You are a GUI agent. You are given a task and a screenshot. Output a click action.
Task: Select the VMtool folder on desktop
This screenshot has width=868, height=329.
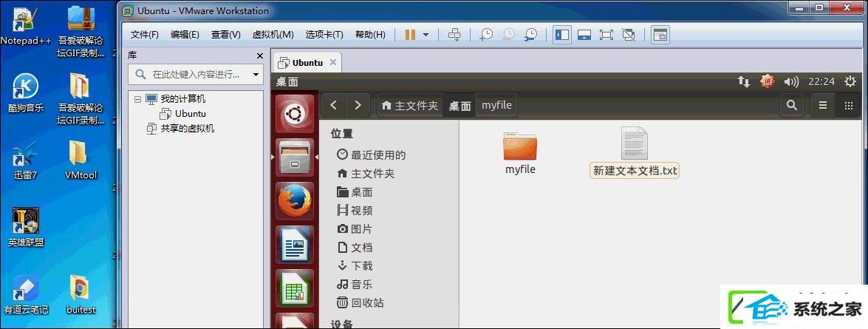click(x=81, y=160)
